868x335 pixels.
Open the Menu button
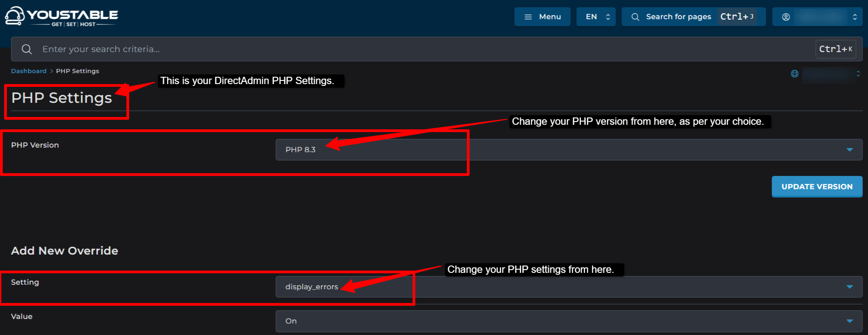tap(542, 17)
